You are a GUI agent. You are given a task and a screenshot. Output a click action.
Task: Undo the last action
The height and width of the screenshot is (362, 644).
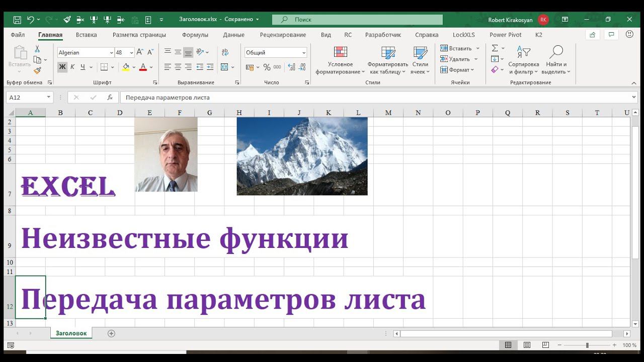click(x=31, y=20)
